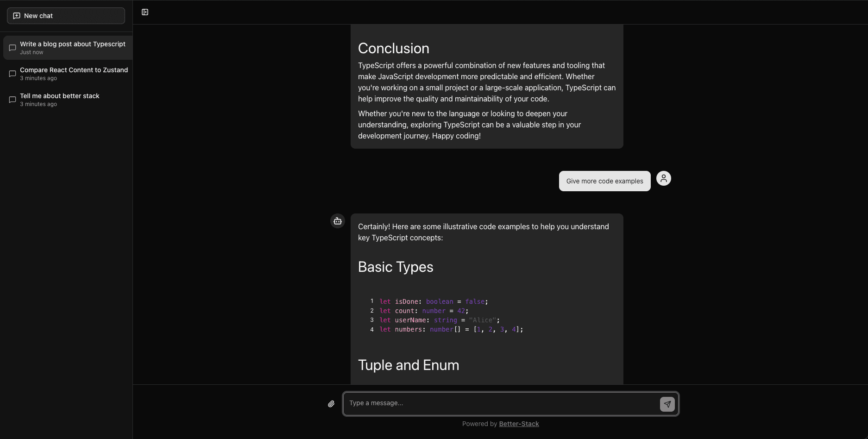Click the chat bubble icon beside Typescript chat
This screenshot has height=439, width=868.
(12, 48)
